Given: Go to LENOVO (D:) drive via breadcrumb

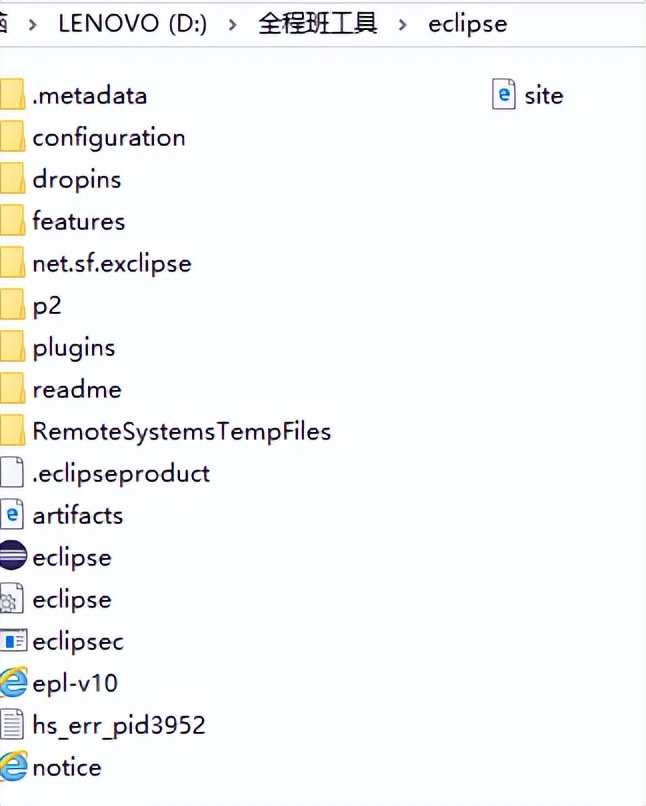Looking at the screenshot, I should tap(133, 23).
